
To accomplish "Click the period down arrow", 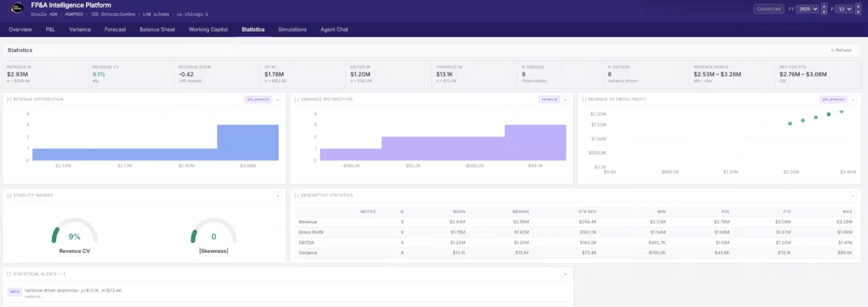I will [x=858, y=12].
